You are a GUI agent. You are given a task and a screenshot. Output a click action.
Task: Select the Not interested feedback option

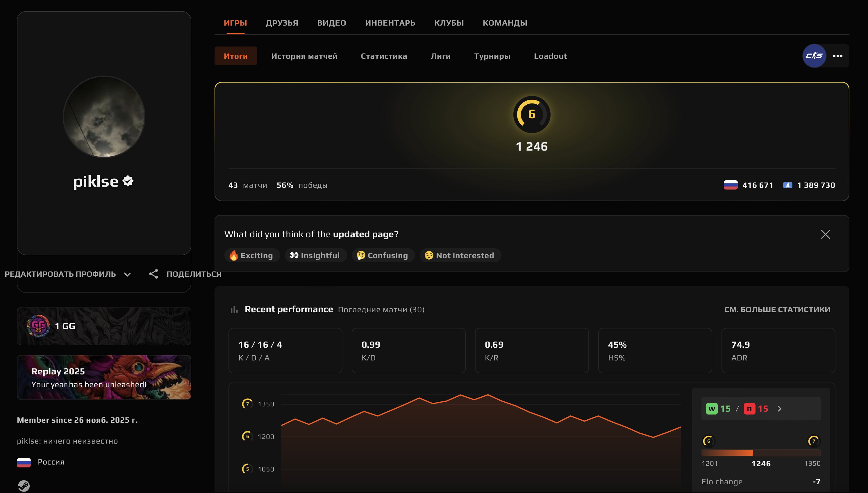tap(460, 255)
